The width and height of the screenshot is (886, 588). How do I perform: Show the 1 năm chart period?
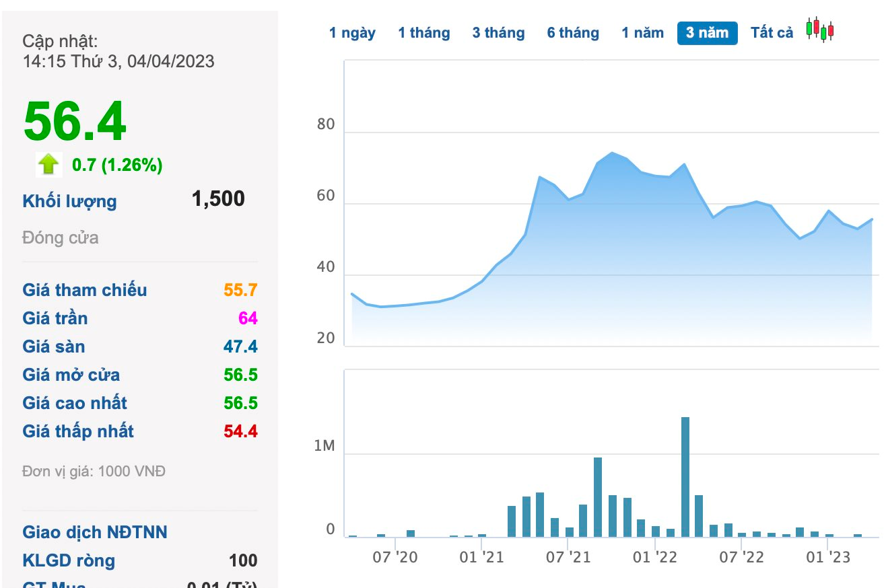click(642, 33)
